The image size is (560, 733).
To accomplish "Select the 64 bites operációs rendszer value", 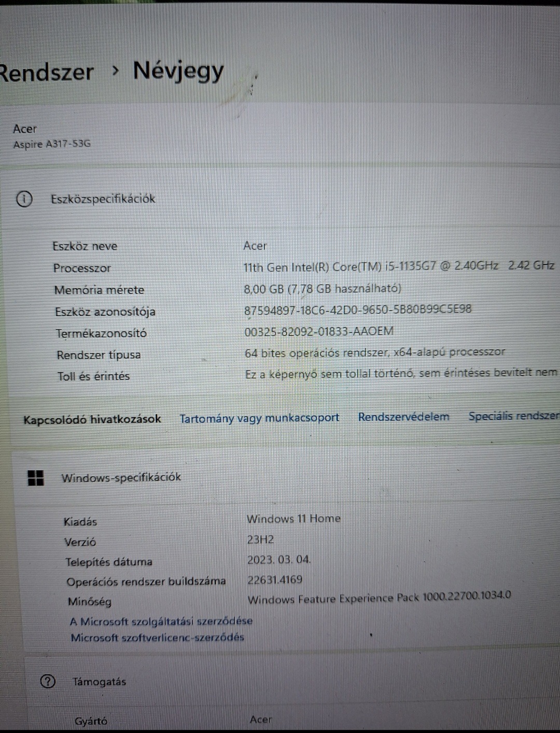I will point(375,352).
